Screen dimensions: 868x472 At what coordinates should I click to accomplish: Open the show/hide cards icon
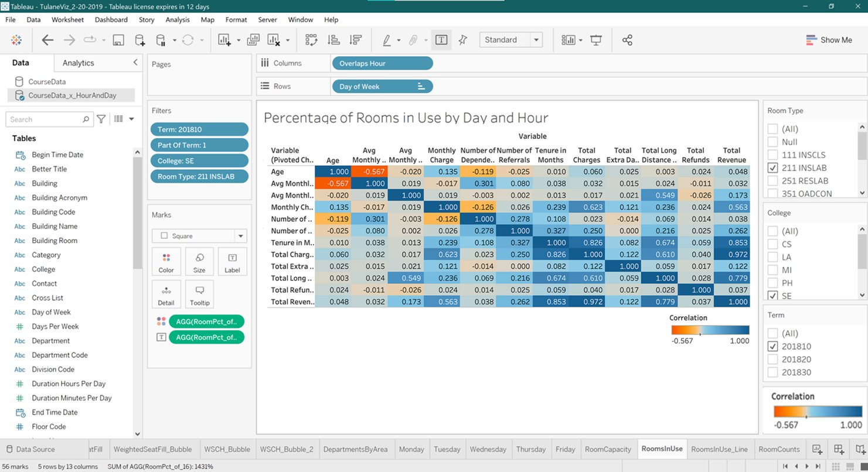click(x=569, y=40)
